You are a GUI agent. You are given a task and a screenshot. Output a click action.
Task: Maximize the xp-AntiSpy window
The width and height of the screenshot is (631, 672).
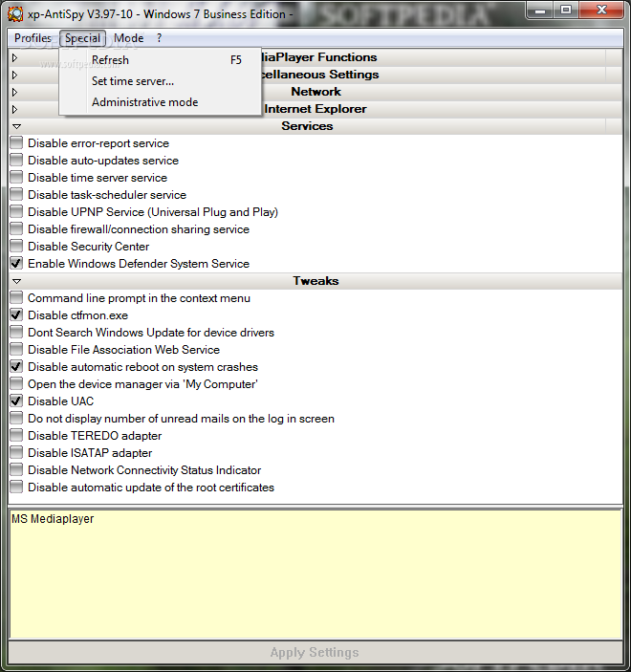tap(565, 11)
